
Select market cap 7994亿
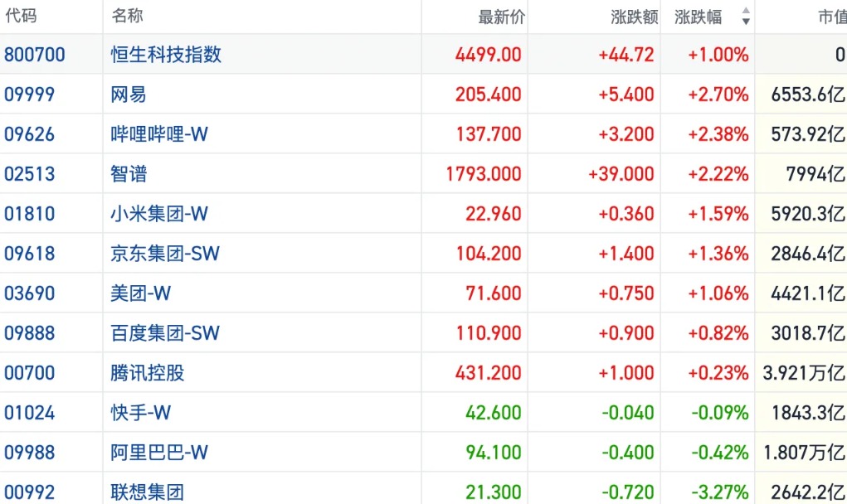tap(815, 174)
